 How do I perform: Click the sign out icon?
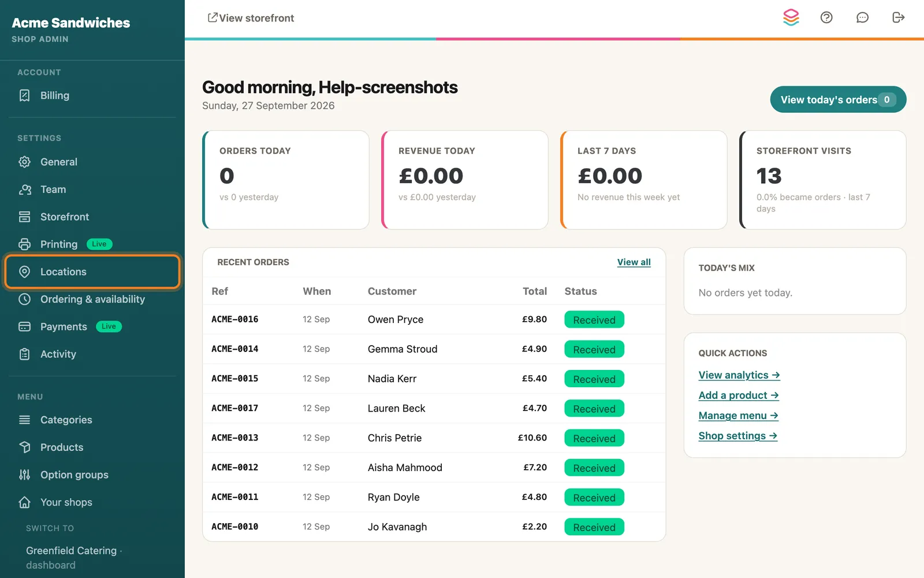point(898,17)
